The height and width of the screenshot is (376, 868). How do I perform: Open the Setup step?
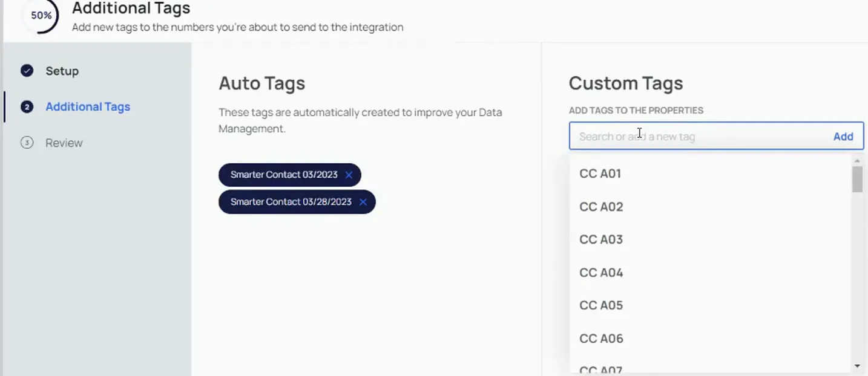(x=62, y=71)
